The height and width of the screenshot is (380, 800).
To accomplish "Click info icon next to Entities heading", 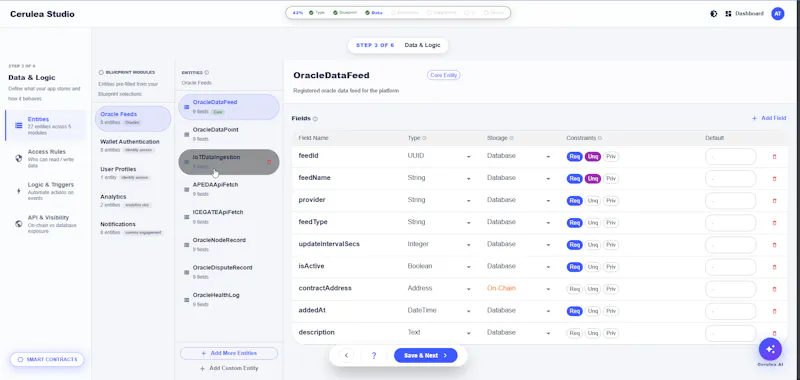I will click(x=207, y=72).
